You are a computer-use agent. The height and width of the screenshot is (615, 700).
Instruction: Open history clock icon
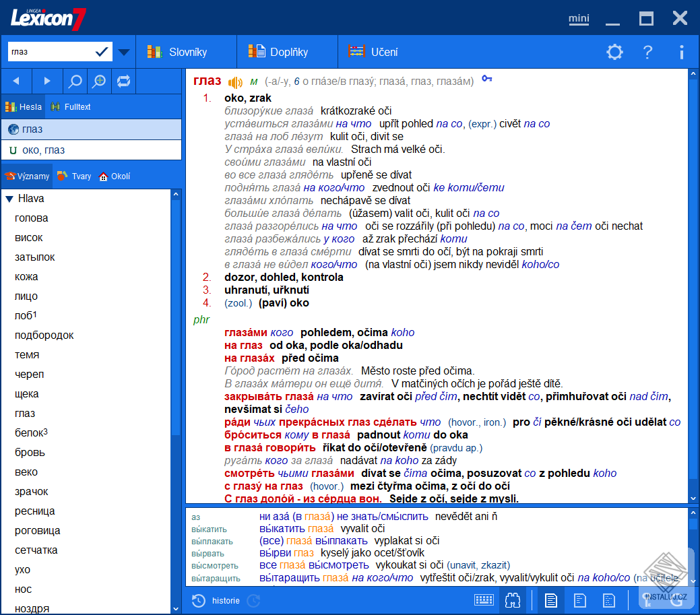pos(199,601)
